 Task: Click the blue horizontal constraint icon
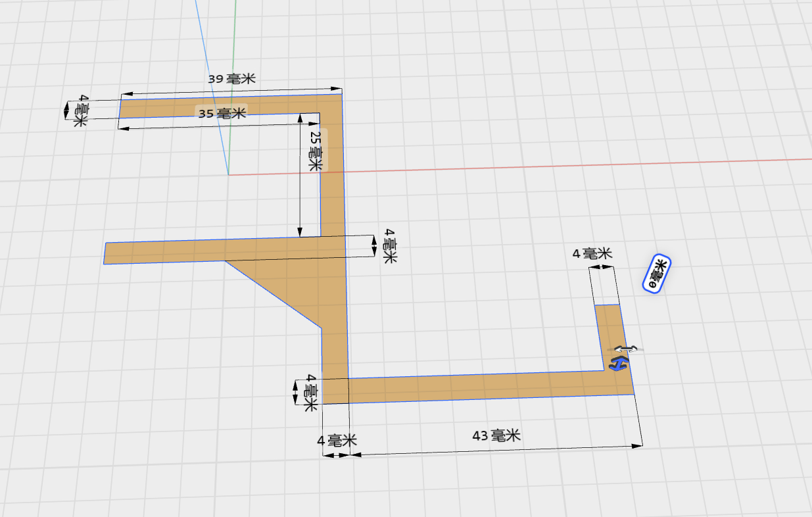619,364
